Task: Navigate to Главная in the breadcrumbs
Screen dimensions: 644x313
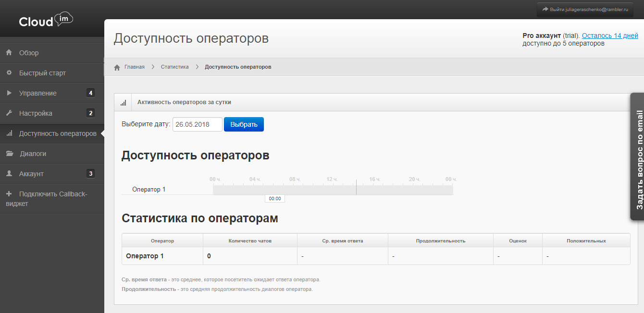Action: [135, 67]
